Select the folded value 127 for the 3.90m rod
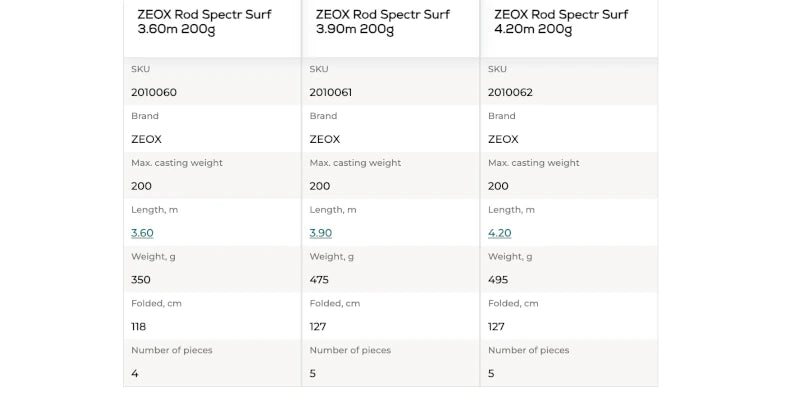800x400 pixels. pos(319,327)
